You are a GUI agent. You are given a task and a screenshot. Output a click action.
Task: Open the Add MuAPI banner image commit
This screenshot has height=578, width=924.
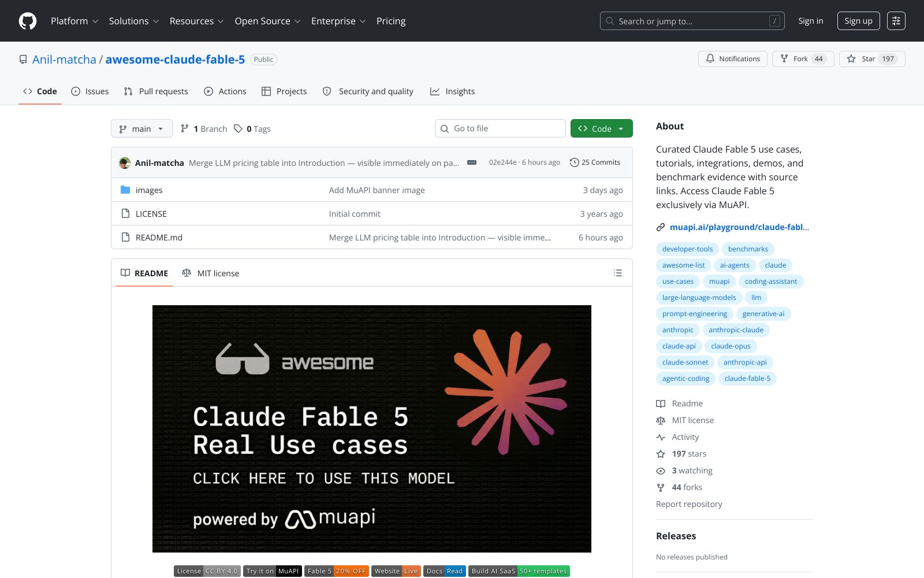tap(377, 190)
